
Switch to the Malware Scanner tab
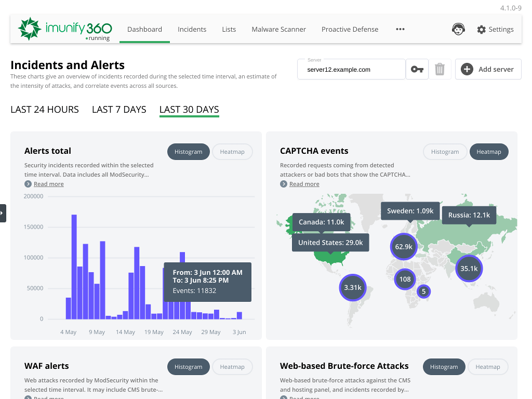pos(278,29)
